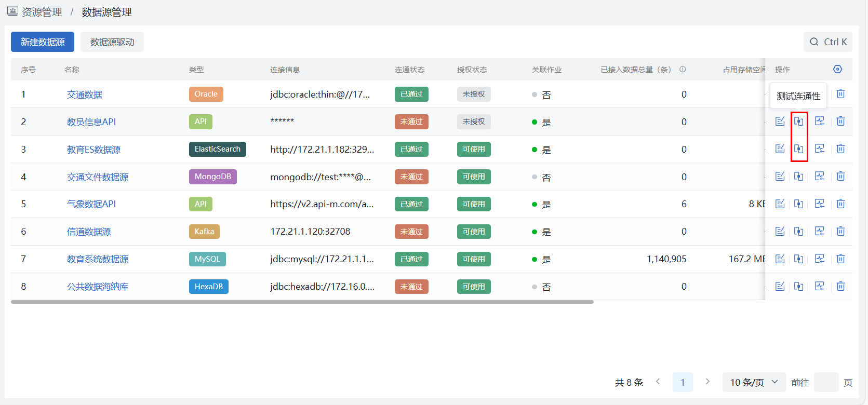Click the 1,140,905 data total value
Screen dimensions: 868x405
666,259
